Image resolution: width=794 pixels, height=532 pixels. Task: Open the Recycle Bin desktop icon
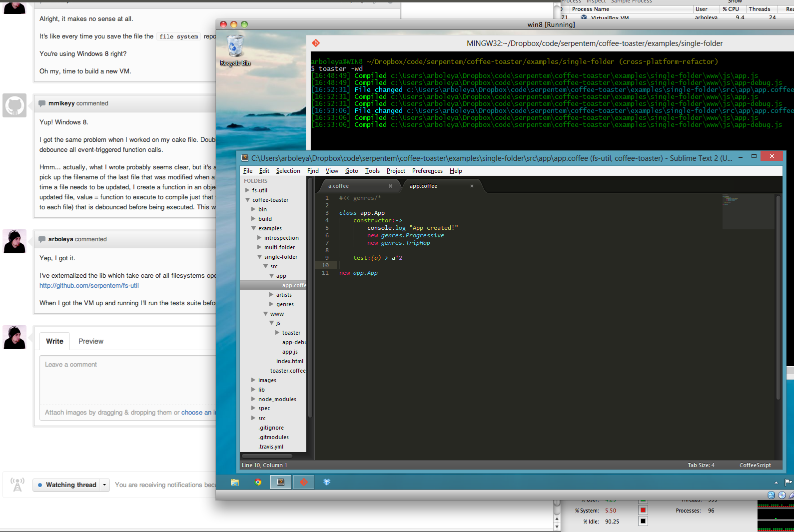(235, 50)
